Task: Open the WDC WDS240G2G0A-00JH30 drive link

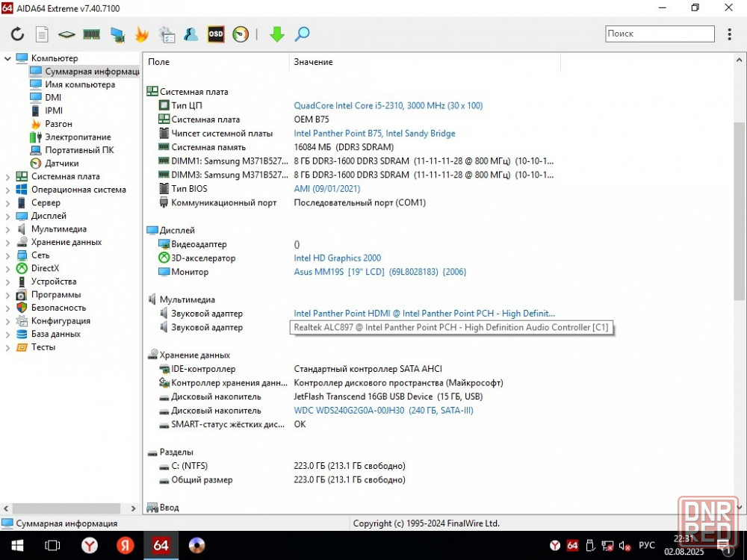Action: click(x=383, y=411)
